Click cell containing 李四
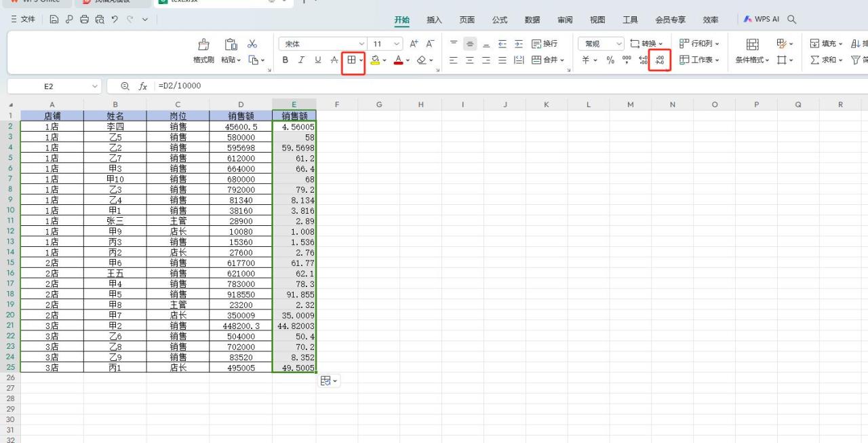Viewport: 868px width, 443px height. tap(115, 126)
